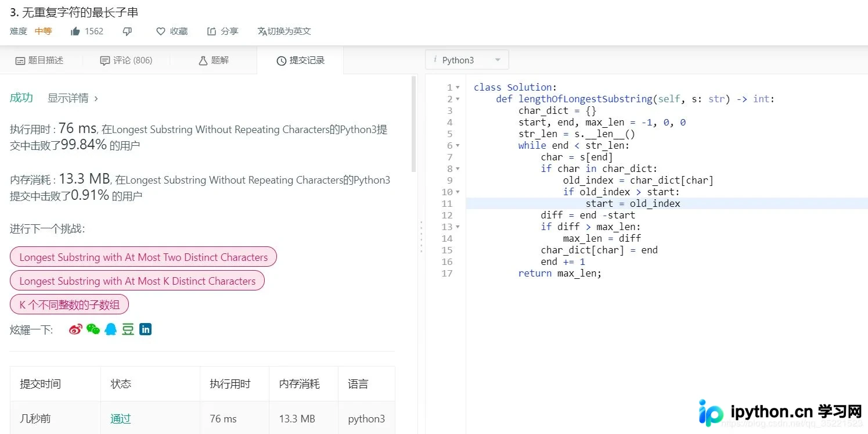Screen dimensions: 868x434
Task: Open Longest Substring with At Most Two Distinct Characters
Action: (143, 257)
